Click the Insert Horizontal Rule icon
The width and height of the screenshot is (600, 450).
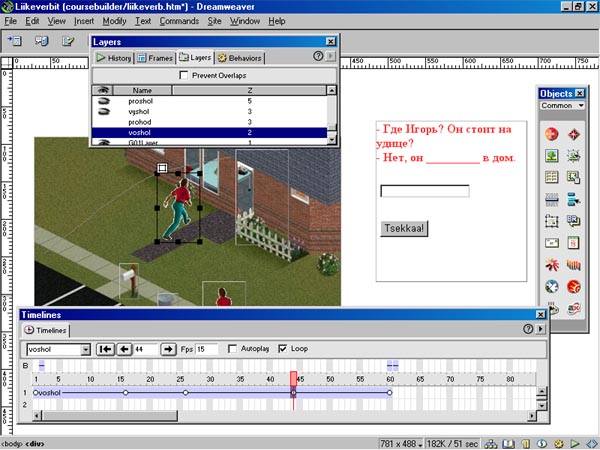(551, 199)
